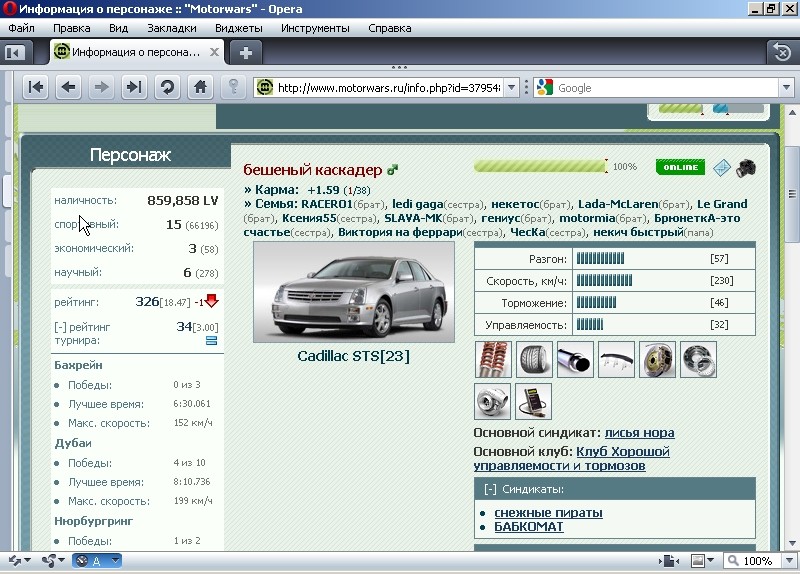
Task: Click the Opera Link sync status icon
Action: coord(19,561)
